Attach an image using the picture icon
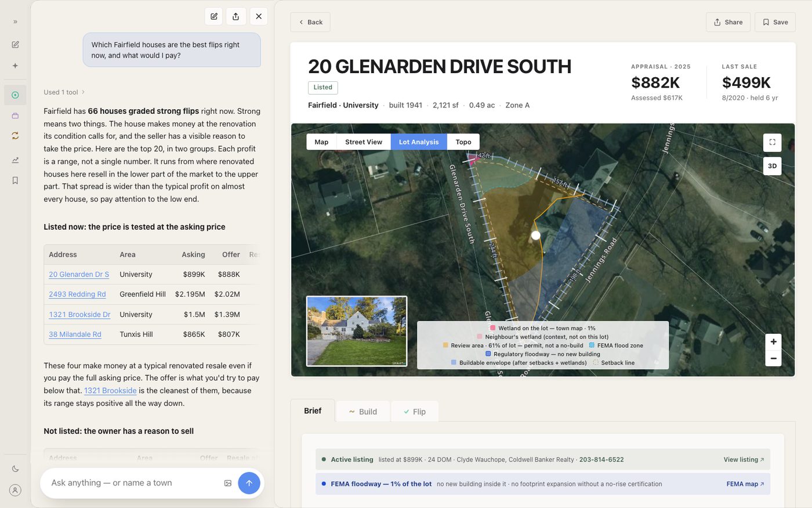The width and height of the screenshot is (812, 508). coord(228,483)
